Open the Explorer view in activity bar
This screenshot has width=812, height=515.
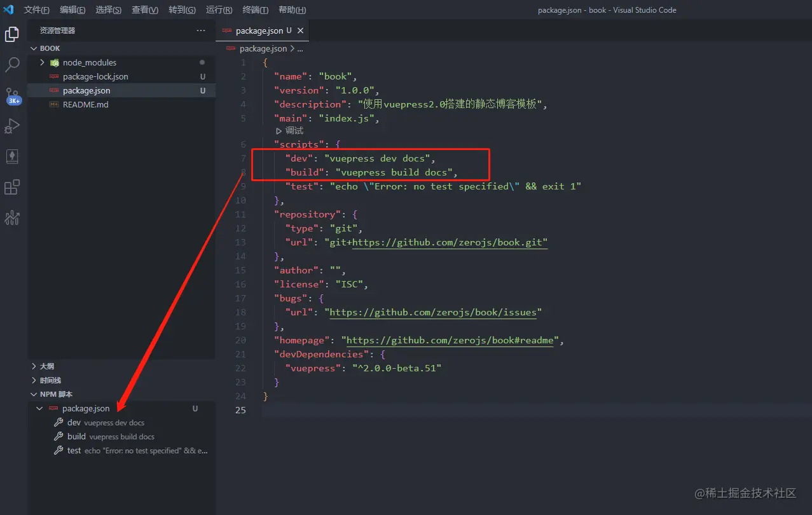[x=12, y=34]
